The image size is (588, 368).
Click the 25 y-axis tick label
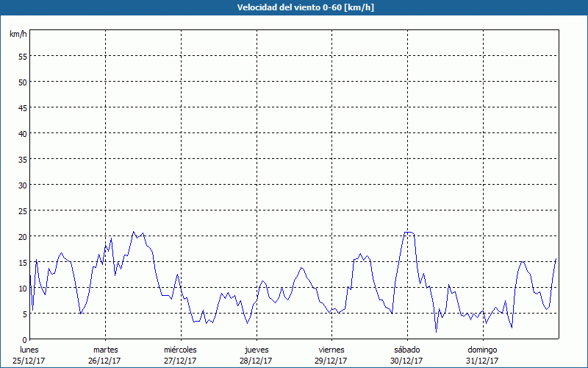point(22,210)
